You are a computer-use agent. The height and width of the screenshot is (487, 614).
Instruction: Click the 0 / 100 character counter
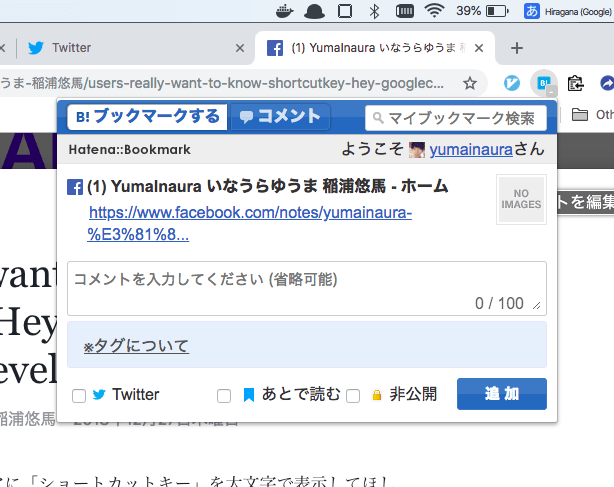[x=499, y=303]
